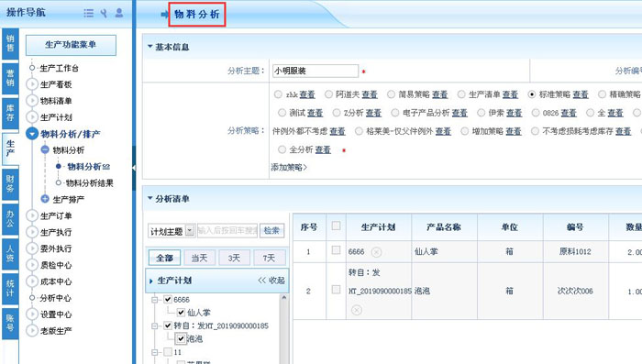Collapse the 分析清单 section

[150, 198]
